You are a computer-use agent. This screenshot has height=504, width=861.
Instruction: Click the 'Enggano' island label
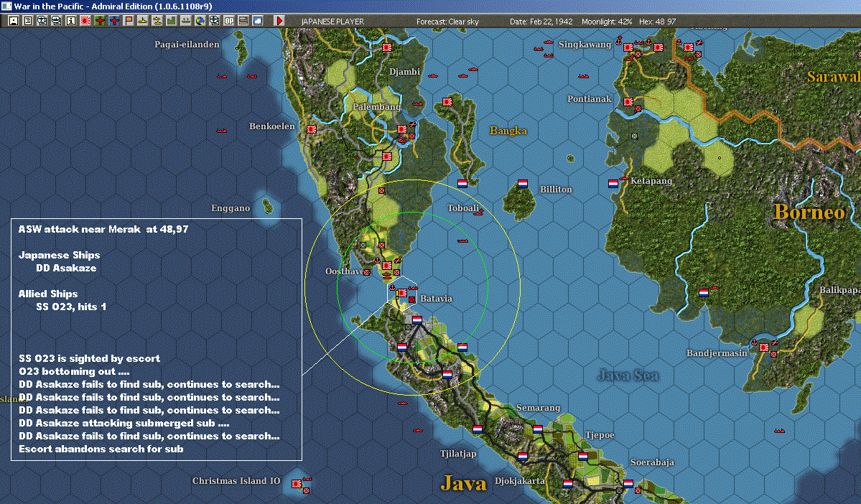(x=231, y=208)
